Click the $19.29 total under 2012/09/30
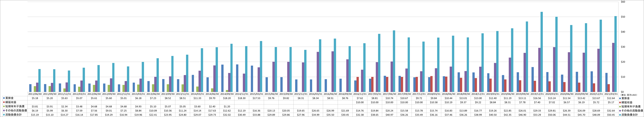Image resolution: width=644 pixels, height=117 pixels. pyautogui.click(x=109, y=115)
